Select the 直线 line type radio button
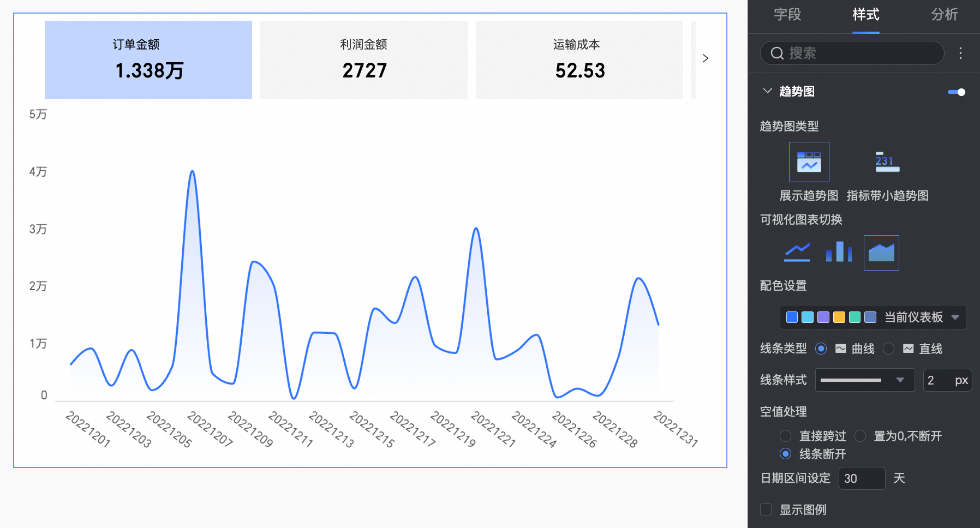980x528 pixels. 888,349
